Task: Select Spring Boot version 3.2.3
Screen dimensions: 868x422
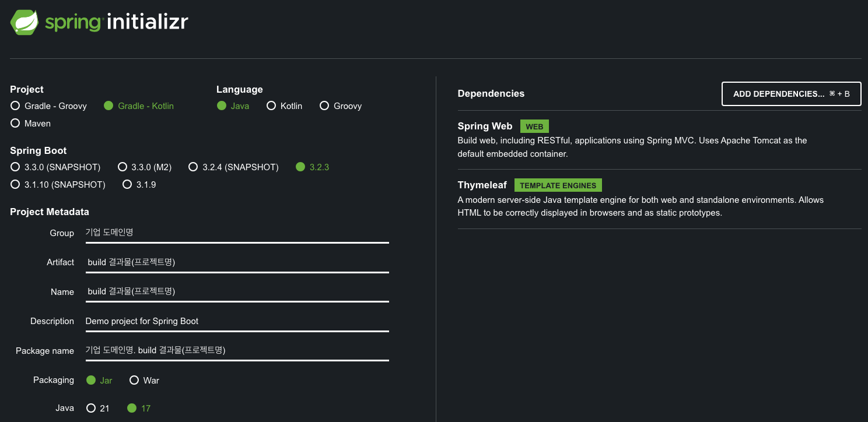Action: (313, 167)
